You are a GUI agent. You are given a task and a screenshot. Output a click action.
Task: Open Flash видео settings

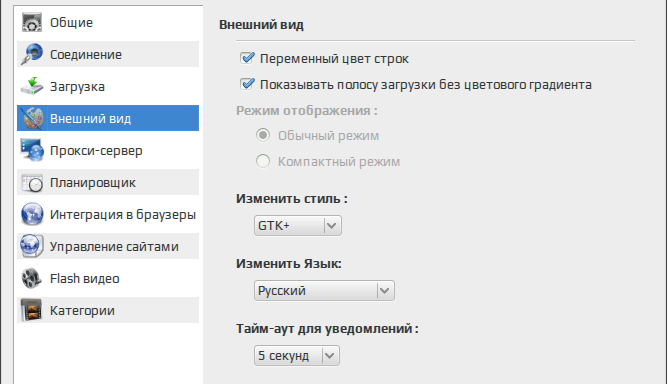pos(108,278)
